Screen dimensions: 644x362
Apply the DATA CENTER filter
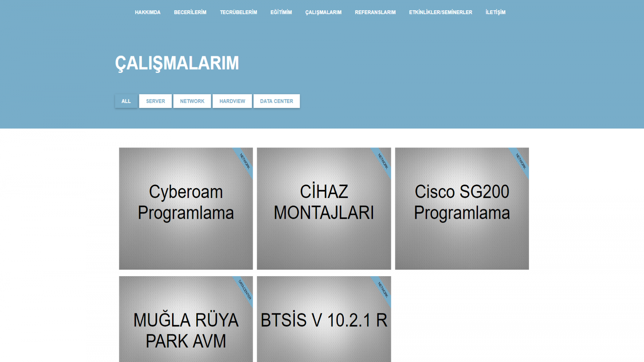pos(276,101)
